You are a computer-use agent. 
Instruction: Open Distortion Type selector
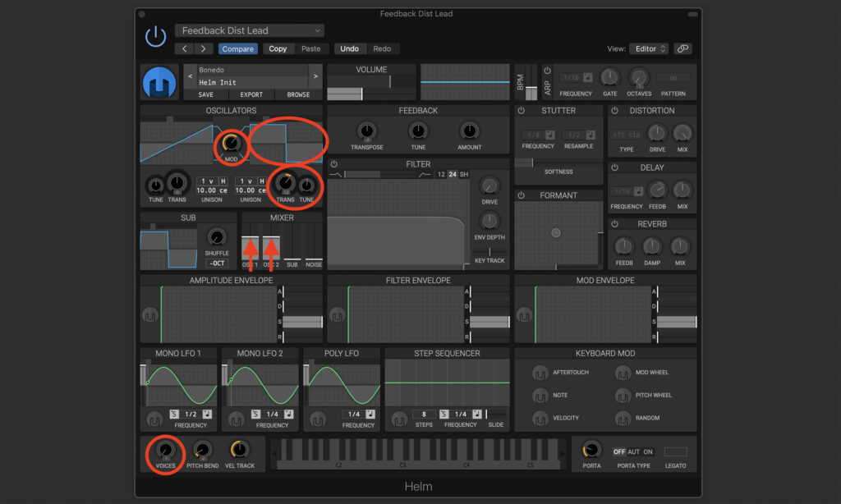click(x=627, y=135)
